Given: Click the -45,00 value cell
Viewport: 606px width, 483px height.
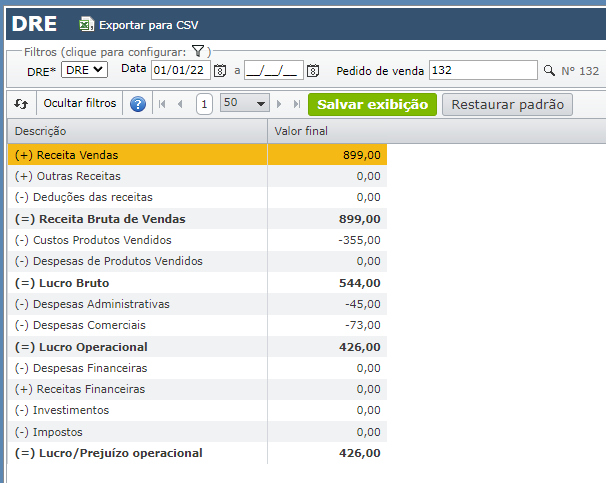Looking at the screenshot, I should tap(327, 304).
